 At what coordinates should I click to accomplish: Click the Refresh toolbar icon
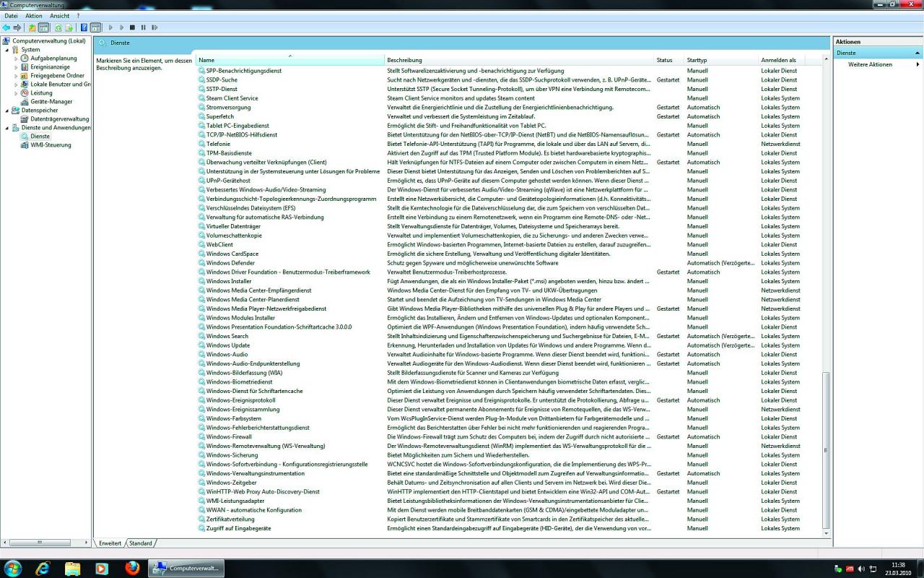point(58,27)
